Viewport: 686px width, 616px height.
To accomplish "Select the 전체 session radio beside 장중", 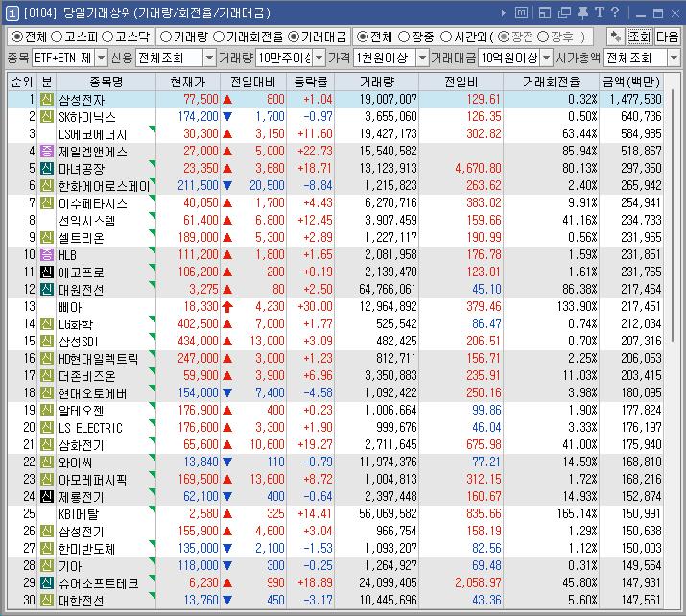I will [x=362, y=36].
